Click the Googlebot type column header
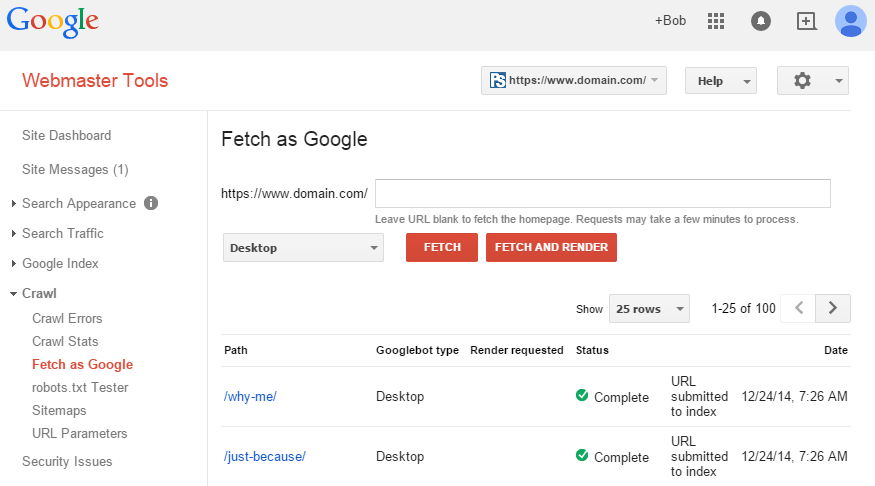 417,350
